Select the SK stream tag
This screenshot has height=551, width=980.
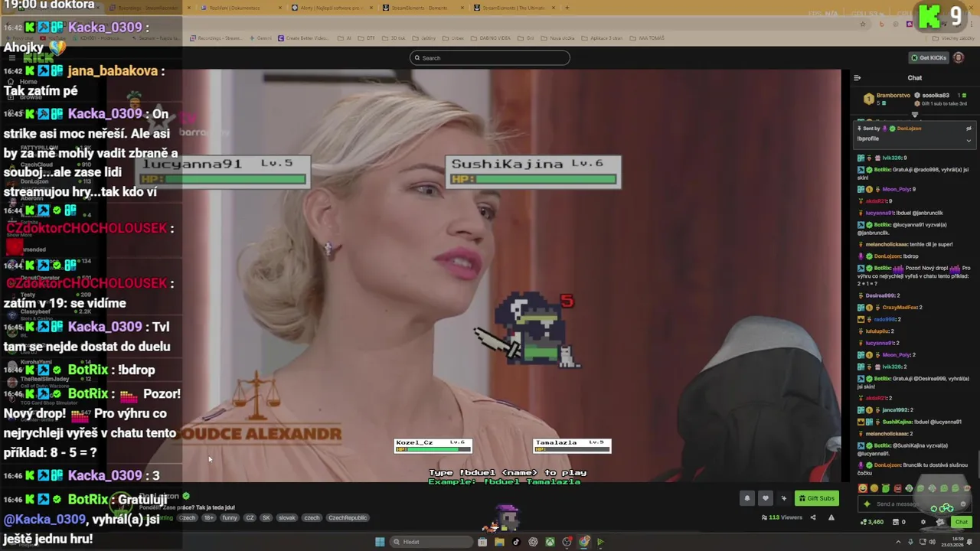(266, 517)
